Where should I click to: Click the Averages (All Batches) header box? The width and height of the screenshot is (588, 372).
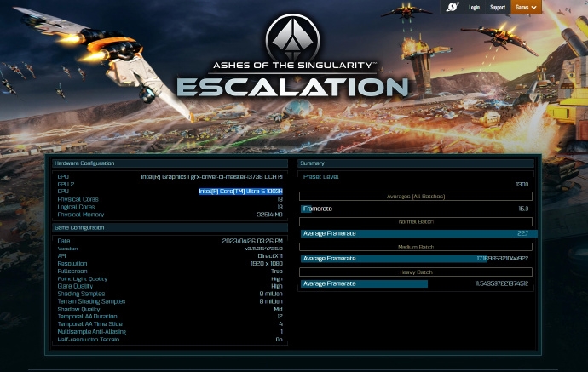[416, 197]
